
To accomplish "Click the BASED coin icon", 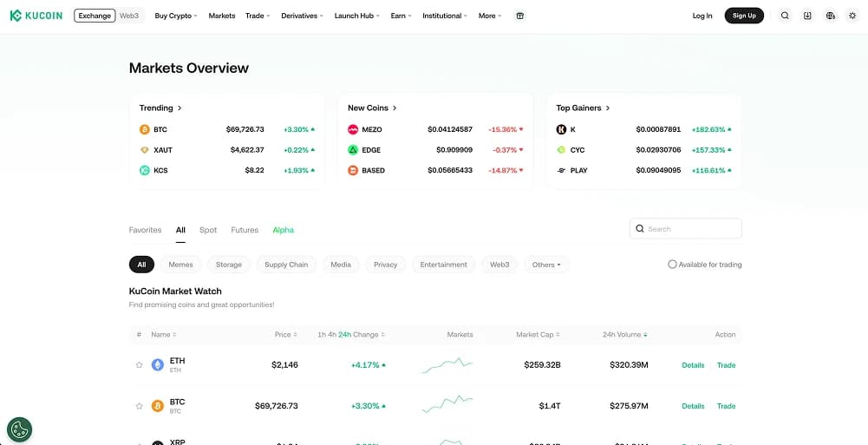I will pyautogui.click(x=353, y=171).
